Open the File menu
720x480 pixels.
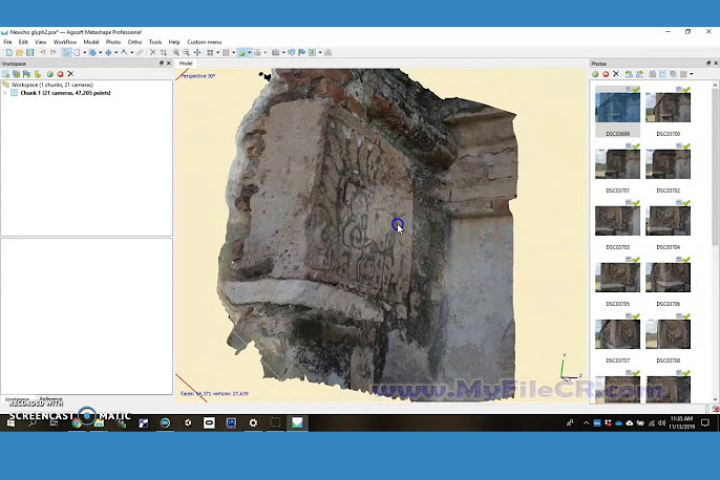click(x=8, y=42)
